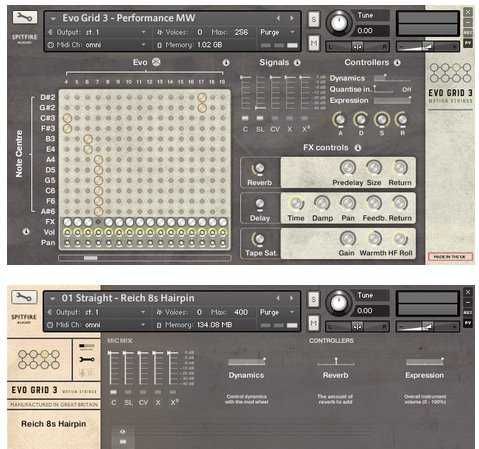Image resolution: width=479 pixels, height=449 pixels.
Task: Click the Delay Time knob
Action: (296, 203)
